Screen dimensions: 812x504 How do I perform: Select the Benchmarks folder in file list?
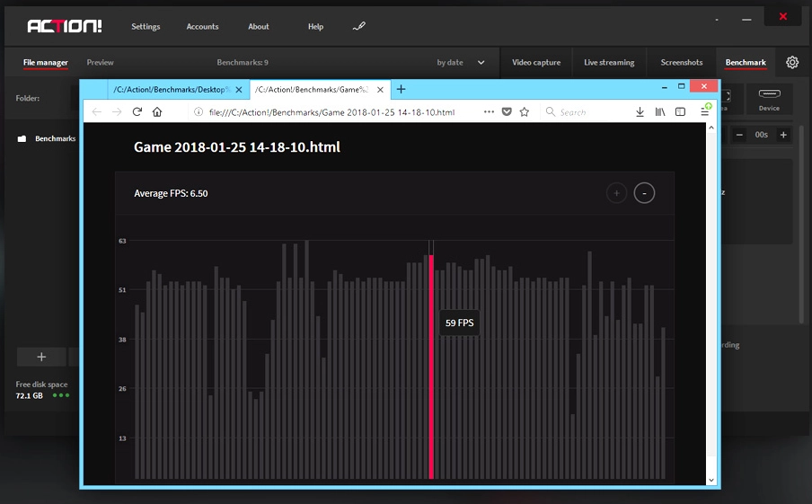47,138
